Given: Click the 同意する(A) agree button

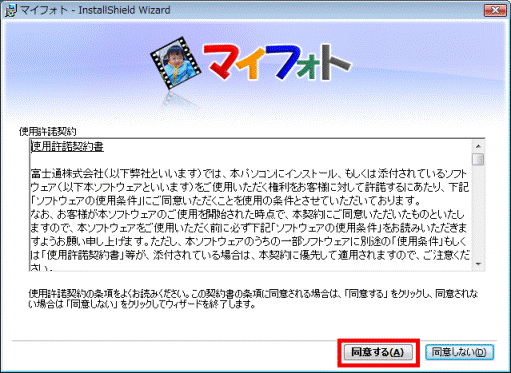Looking at the screenshot, I should pyautogui.click(x=378, y=352).
